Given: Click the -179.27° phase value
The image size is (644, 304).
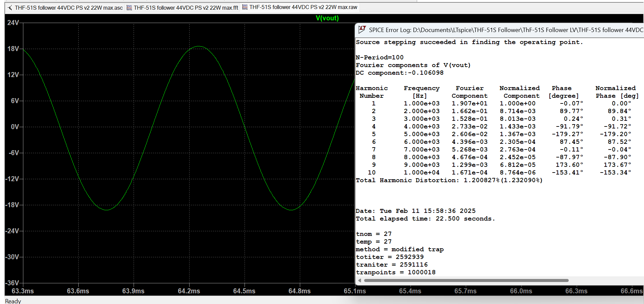Looking at the screenshot, I should [x=567, y=134].
